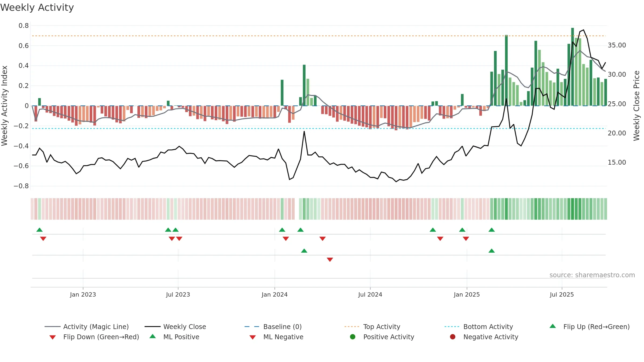Click the green triangle icon beside ML Positive

153,336
